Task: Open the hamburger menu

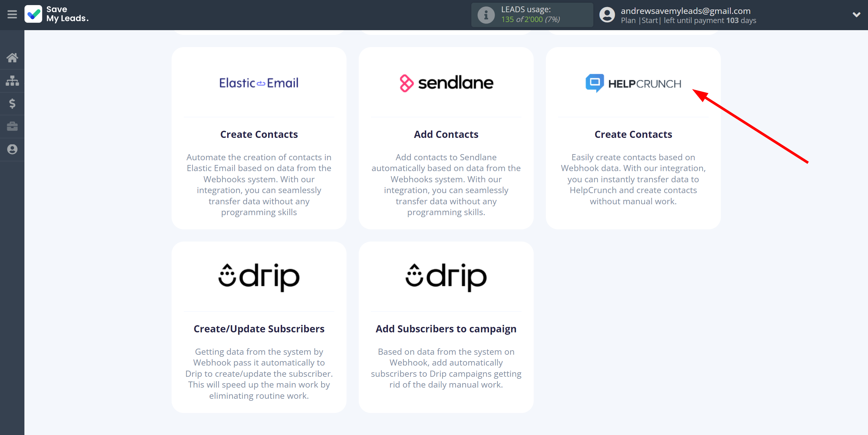Action: pyautogui.click(x=12, y=14)
